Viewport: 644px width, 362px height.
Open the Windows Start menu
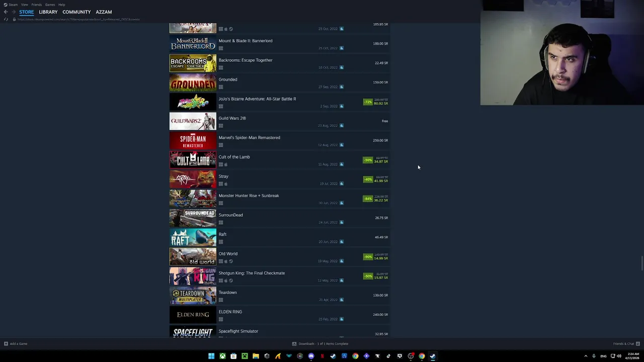click(211, 356)
